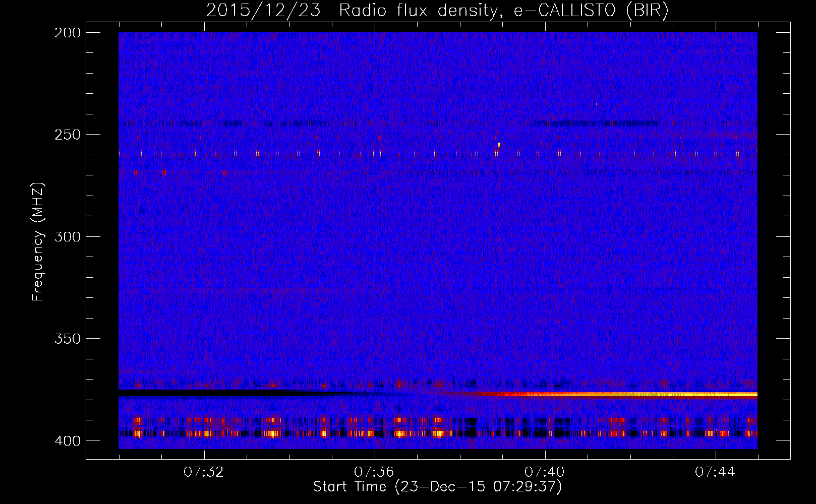This screenshot has width=816, height=504.
Task: Click the "Start Time (23-Dec-15 07:29:37)" label
Action: (x=437, y=487)
